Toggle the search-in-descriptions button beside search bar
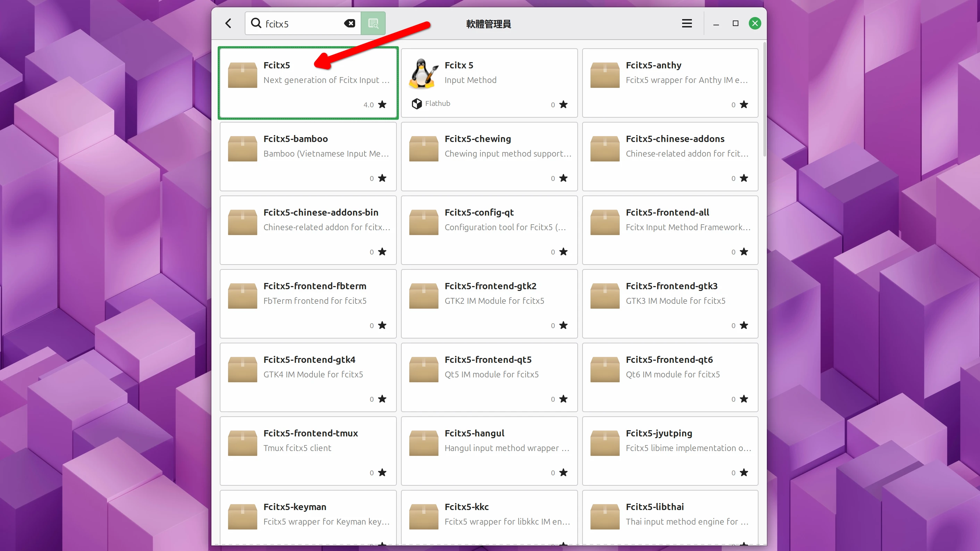The width and height of the screenshot is (980, 551). (x=373, y=23)
